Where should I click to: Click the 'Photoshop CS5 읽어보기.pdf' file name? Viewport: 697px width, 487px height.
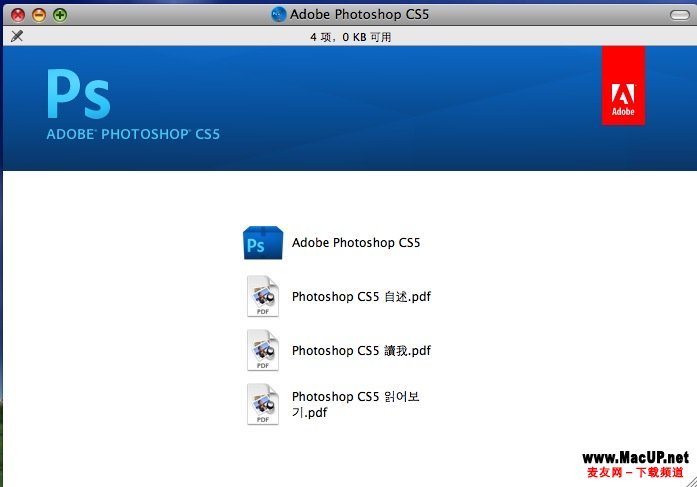pyautogui.click(x=356, y=404)
